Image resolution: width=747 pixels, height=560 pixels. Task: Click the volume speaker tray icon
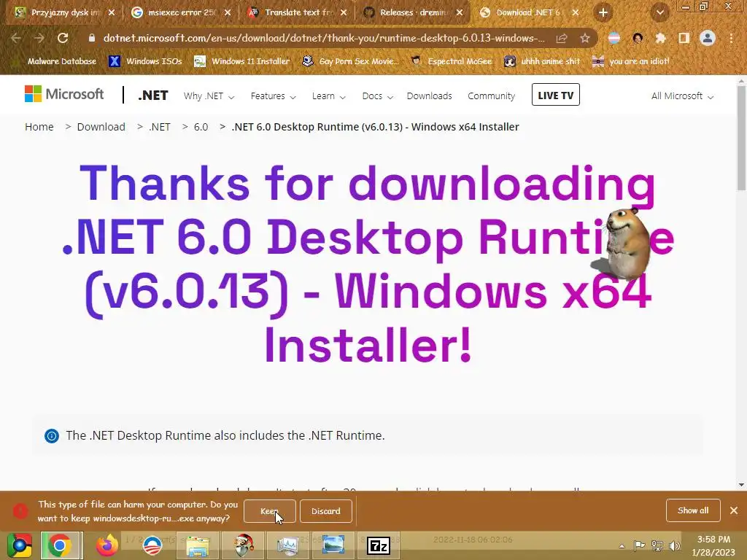click(674, 545)
